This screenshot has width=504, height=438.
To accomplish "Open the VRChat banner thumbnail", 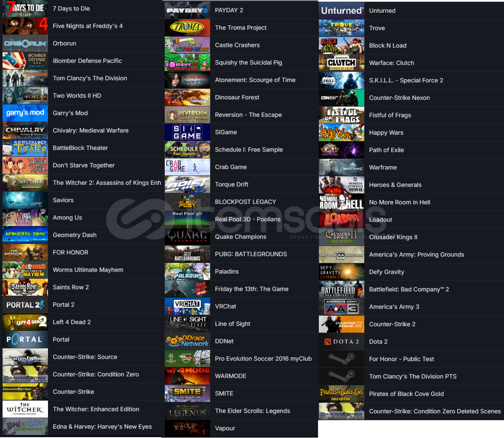I will point(187,306).
